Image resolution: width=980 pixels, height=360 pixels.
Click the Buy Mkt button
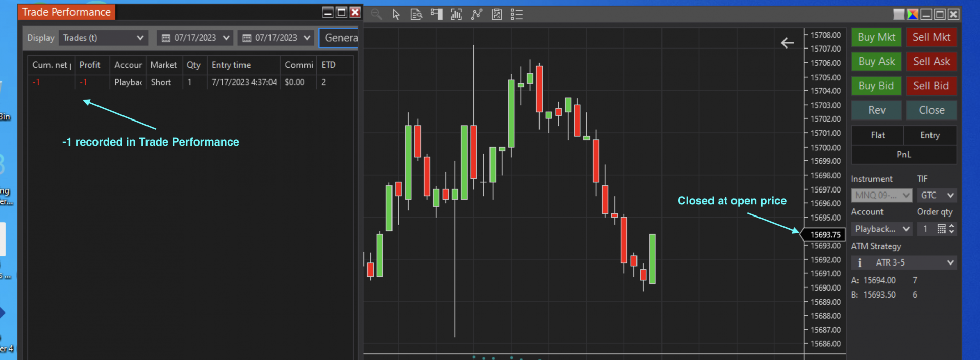click(876, 37)
